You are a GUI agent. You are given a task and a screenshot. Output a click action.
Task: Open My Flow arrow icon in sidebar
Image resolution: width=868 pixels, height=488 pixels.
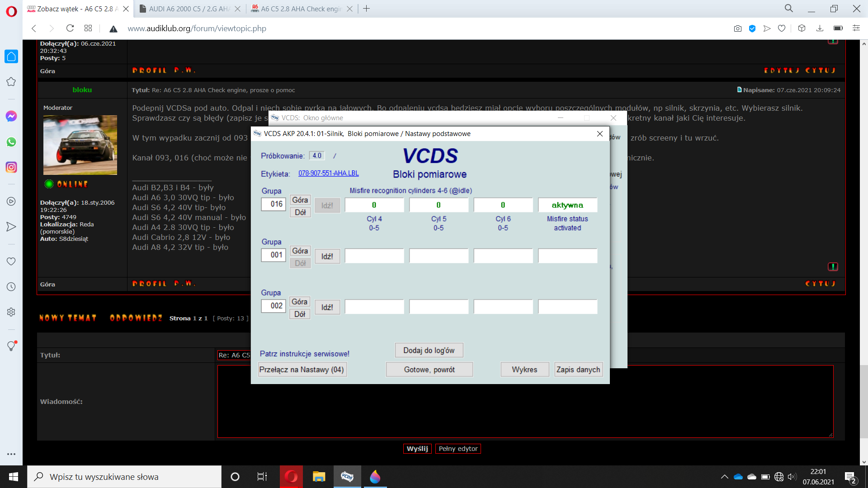click(x=11, y=227)
